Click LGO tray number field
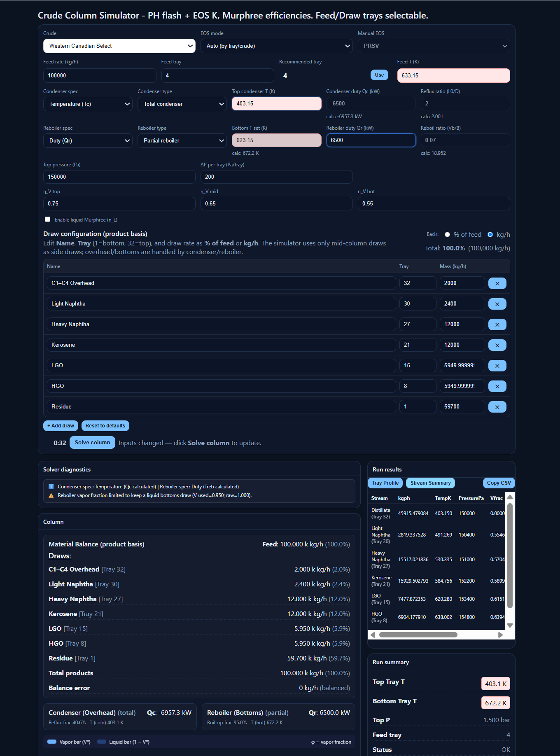Image resolution: width=560 pixels, height=756 pixels. tap(418, 365)
